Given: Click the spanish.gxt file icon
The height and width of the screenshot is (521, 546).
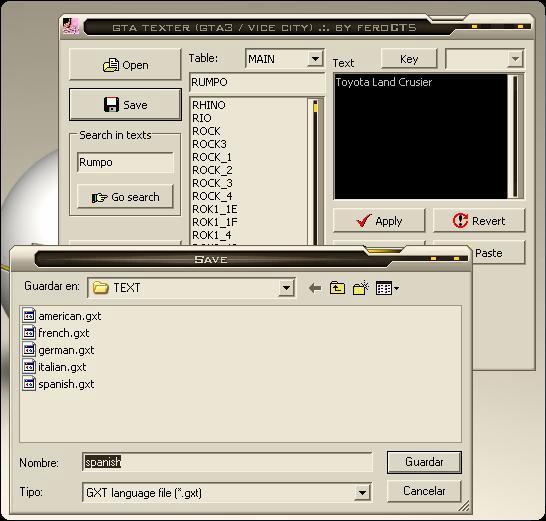Looking at the screenshot, I should click(29, 383).
